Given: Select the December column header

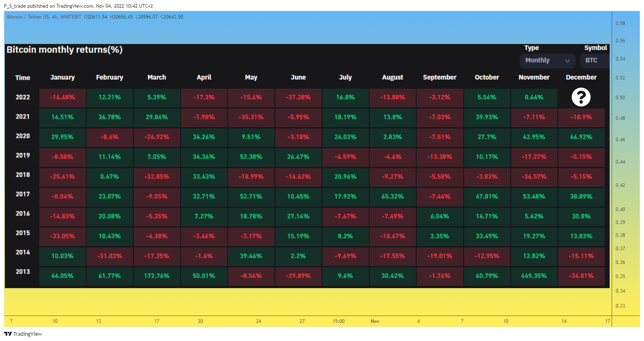Looking at the screenshot, I should [581, 77].
